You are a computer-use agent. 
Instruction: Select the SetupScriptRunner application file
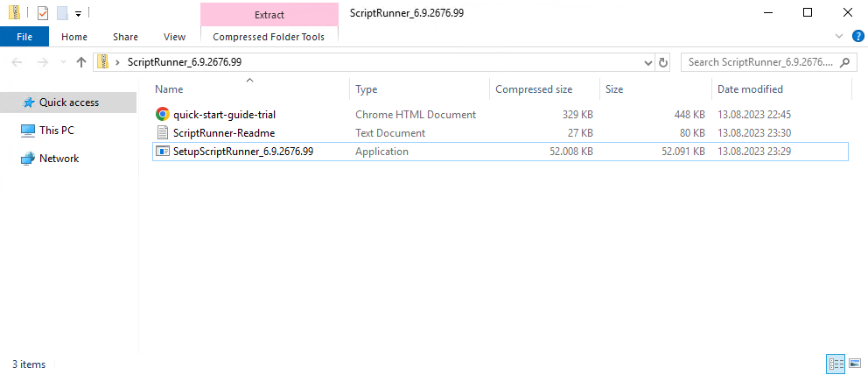tap(242, 152)
